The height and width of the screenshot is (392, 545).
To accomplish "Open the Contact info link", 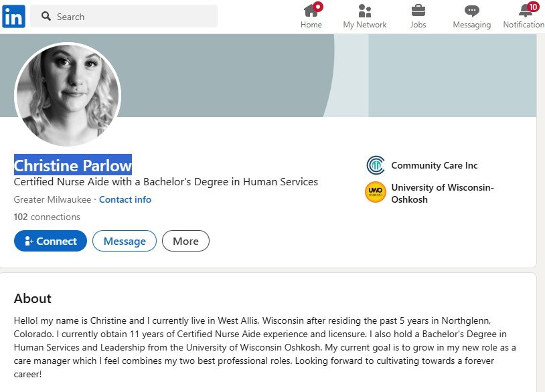I will tap(125, 199).
